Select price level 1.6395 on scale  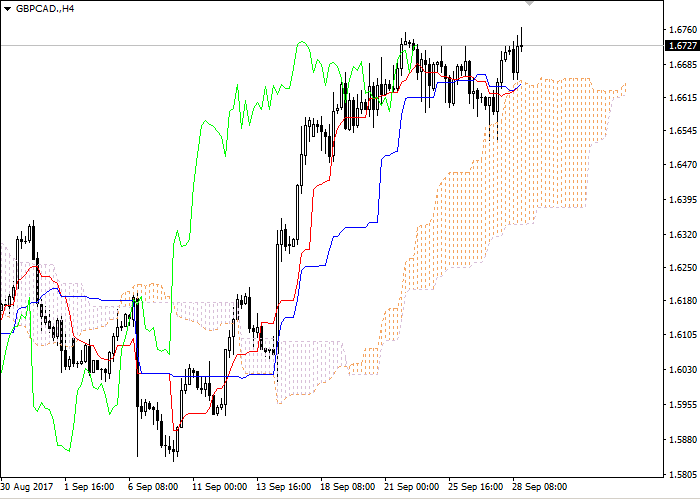point(683,199)
